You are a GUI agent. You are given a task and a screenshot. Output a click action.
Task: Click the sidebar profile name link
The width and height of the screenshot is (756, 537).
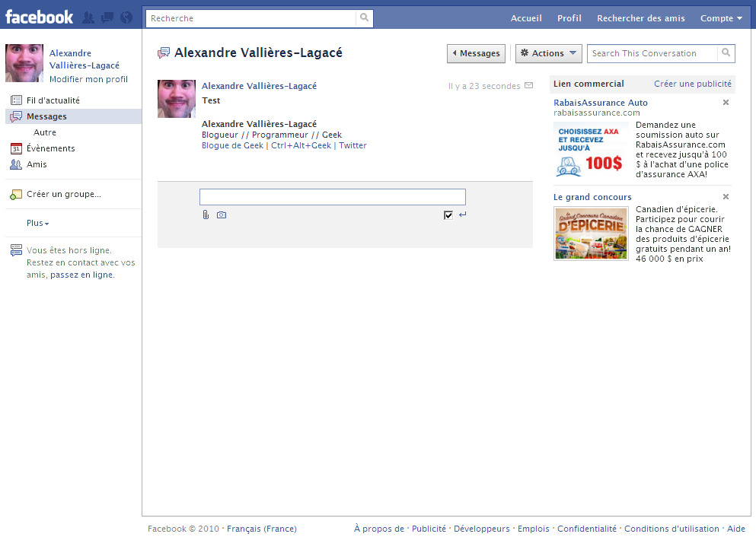85,59
